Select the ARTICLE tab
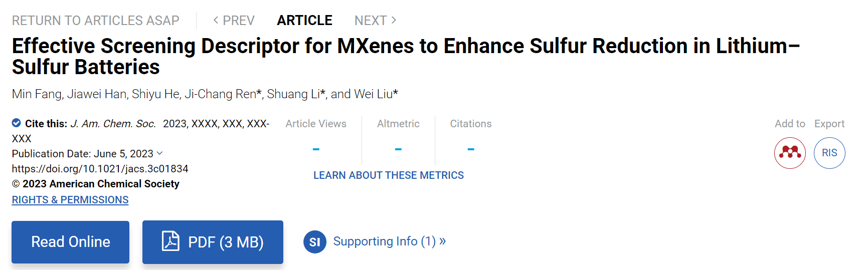 pos(304,21)
